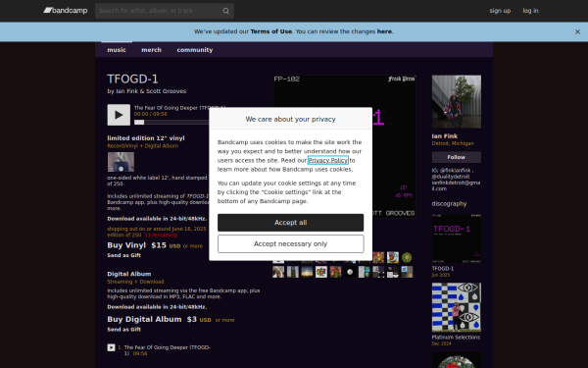Viewport: 588px width, 368px height.
Task: Switch to the merch tab
Action: click(151, 50)
